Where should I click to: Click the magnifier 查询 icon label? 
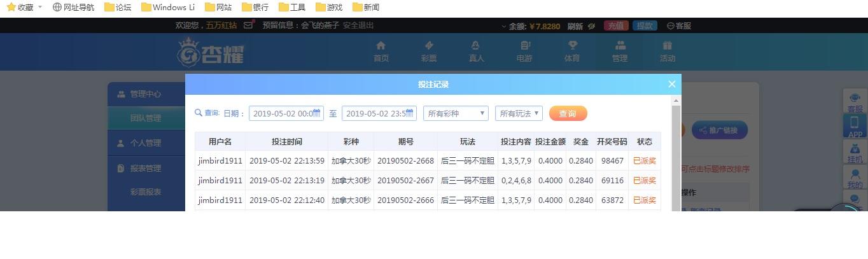click(207, 113)
